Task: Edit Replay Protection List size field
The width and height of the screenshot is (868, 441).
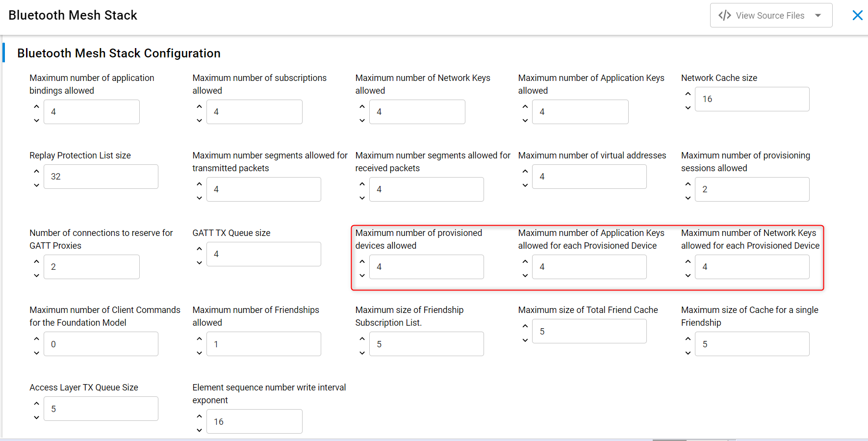Action: (101, 177)
